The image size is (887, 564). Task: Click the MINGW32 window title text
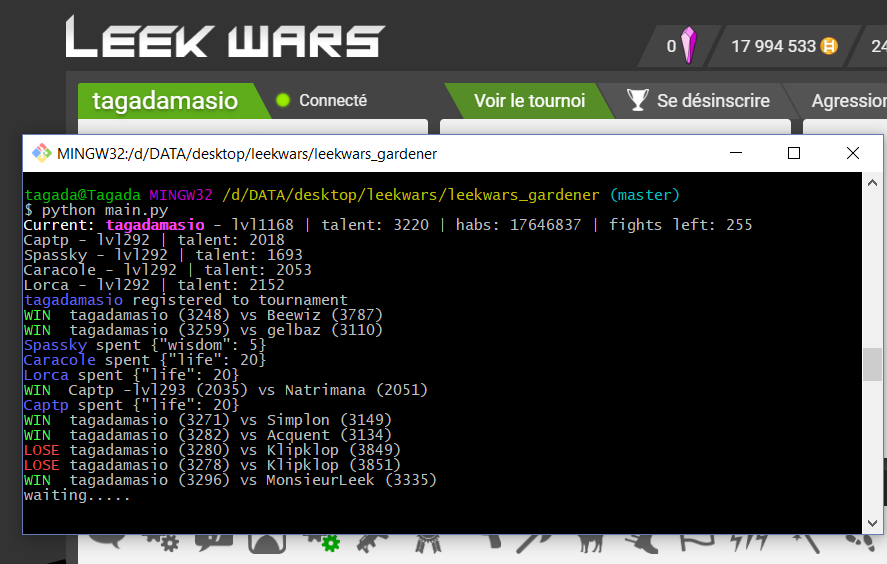pos(247,154)
